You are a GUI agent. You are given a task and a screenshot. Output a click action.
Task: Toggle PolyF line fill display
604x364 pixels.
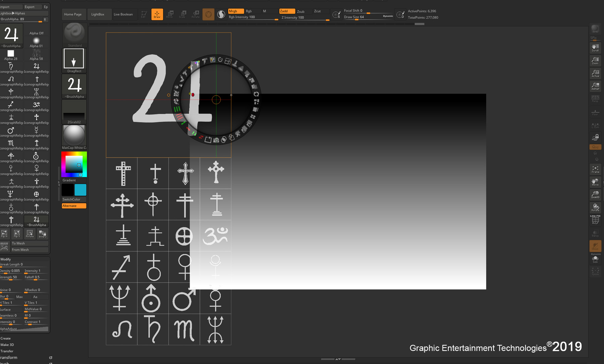(595, 220)
